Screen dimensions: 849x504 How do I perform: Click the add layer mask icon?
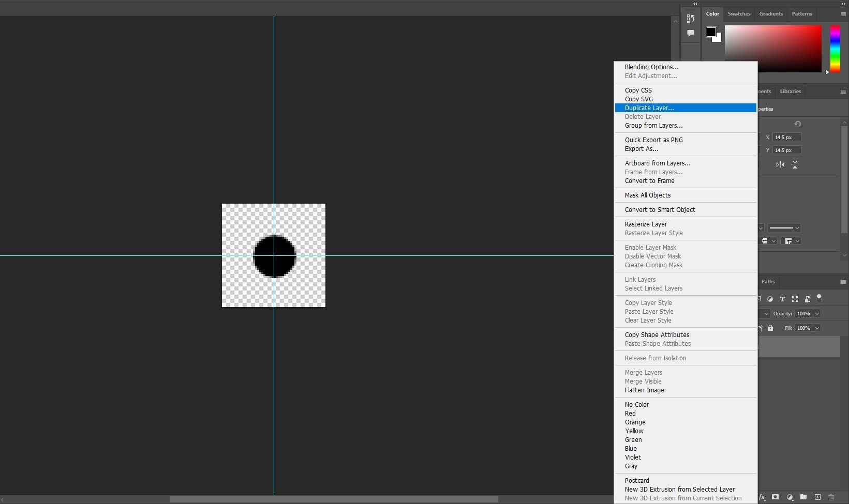tap(775, 497)
